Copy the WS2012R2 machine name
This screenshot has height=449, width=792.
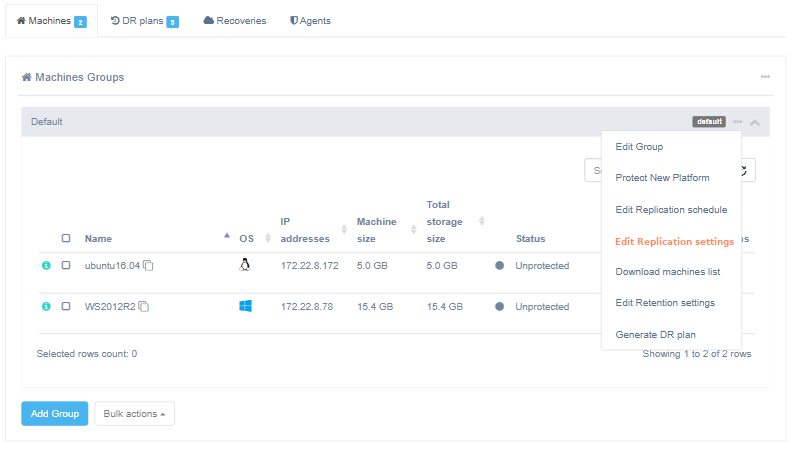[144, 306]
